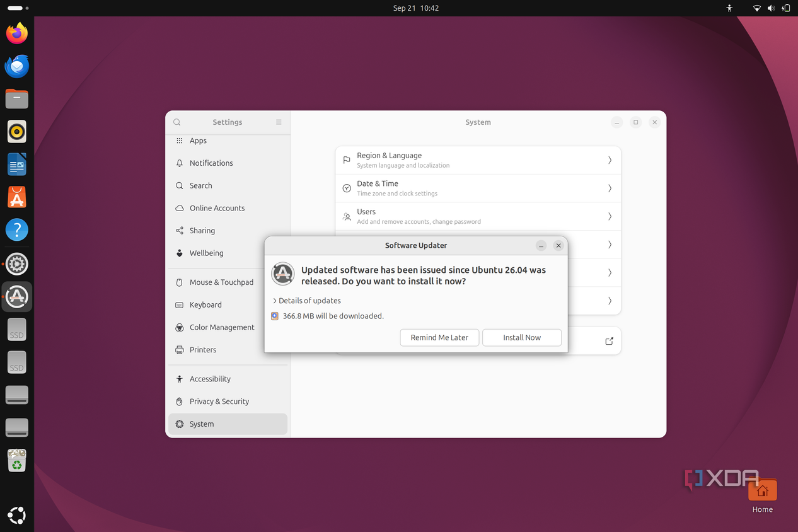Open the second SSD drive in dock
The height and width of the screenshot is (532, 798).
tap(17, 362)
